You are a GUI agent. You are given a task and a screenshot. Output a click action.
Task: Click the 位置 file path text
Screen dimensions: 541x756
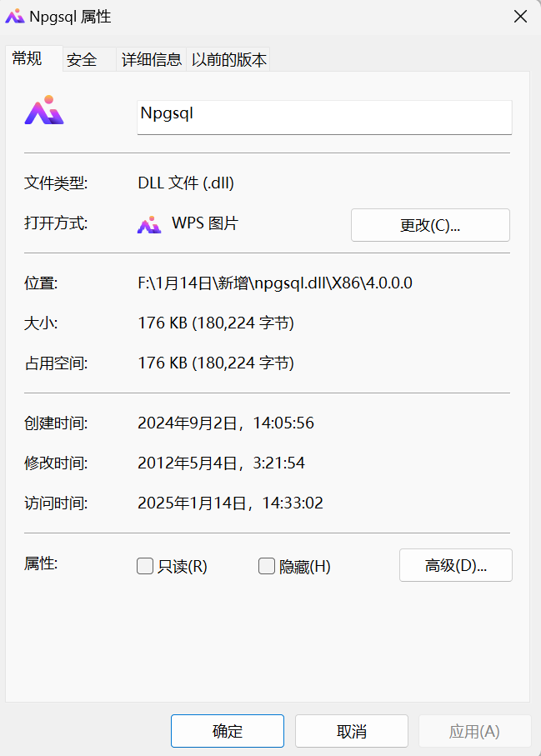tap(275, 283)
